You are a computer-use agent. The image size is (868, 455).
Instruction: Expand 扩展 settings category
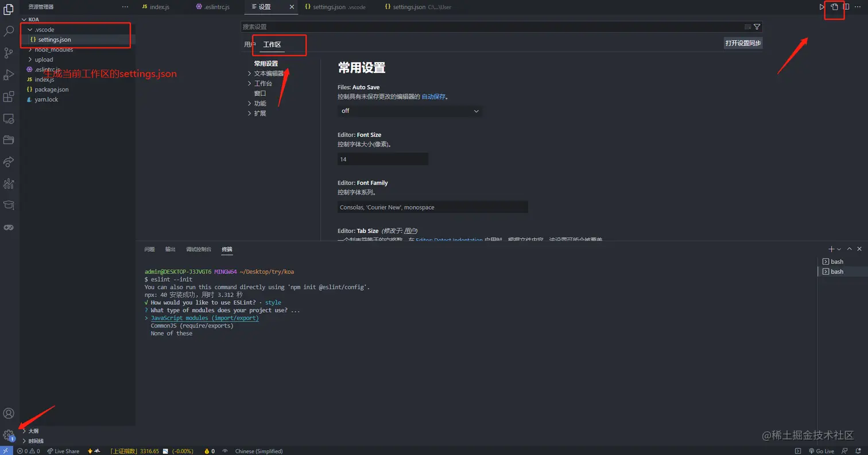point(249,113)
